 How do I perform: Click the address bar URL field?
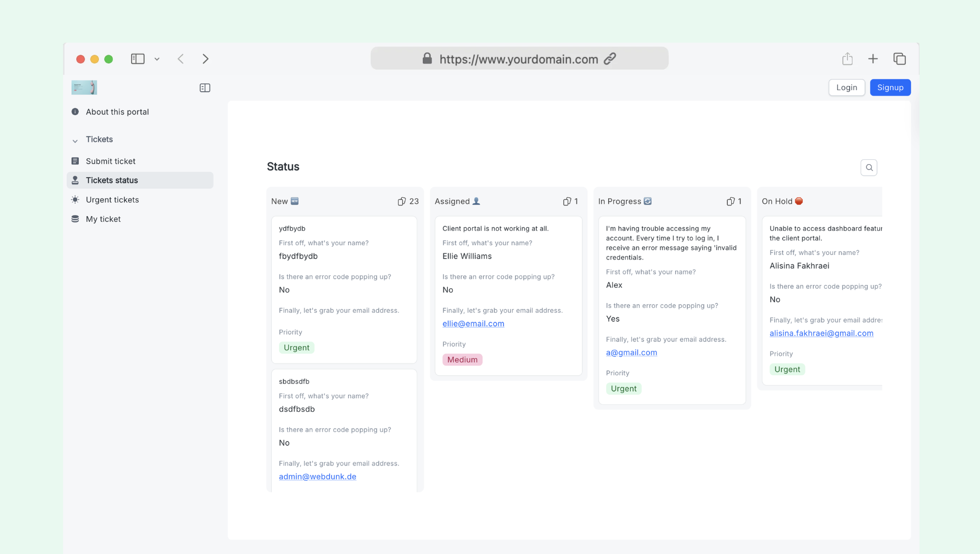tap(519, 58)
